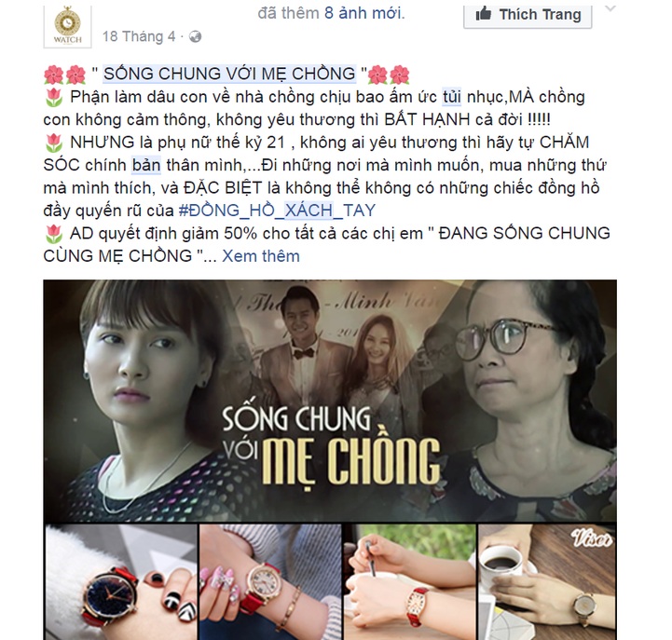The height and width of the screenshot is (640, 672).
Task: Open the Viser coffee cup watch photo
Action: [x=547, y=582]
